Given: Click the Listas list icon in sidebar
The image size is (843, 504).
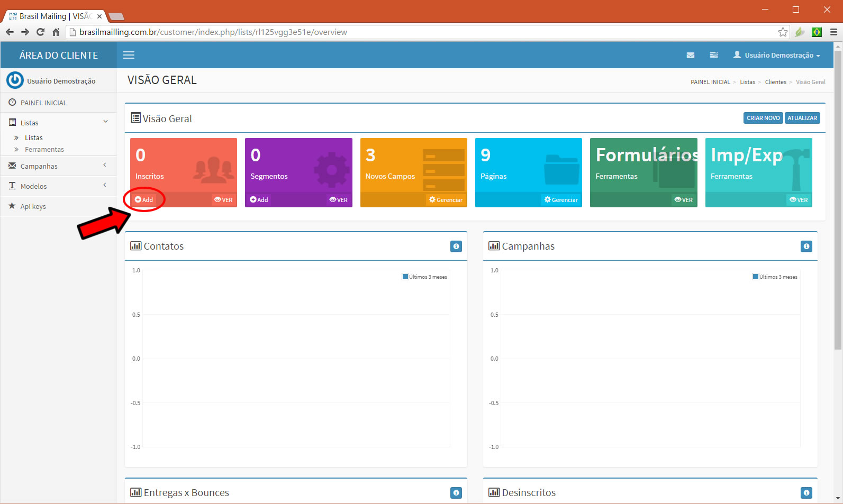Looking at the screenshot, I should coord(12,122).
